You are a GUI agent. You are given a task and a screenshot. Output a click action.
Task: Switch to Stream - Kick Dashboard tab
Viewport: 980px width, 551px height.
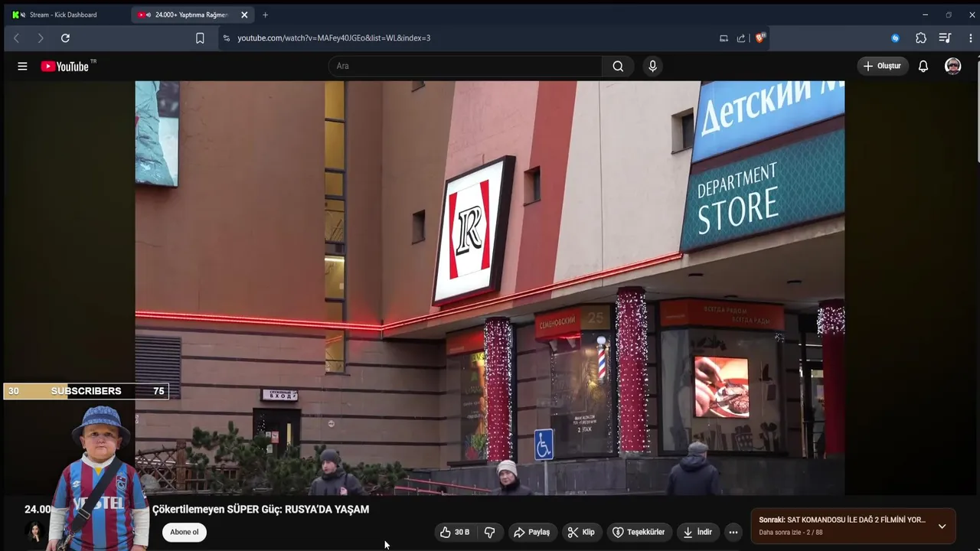point(65,15)
